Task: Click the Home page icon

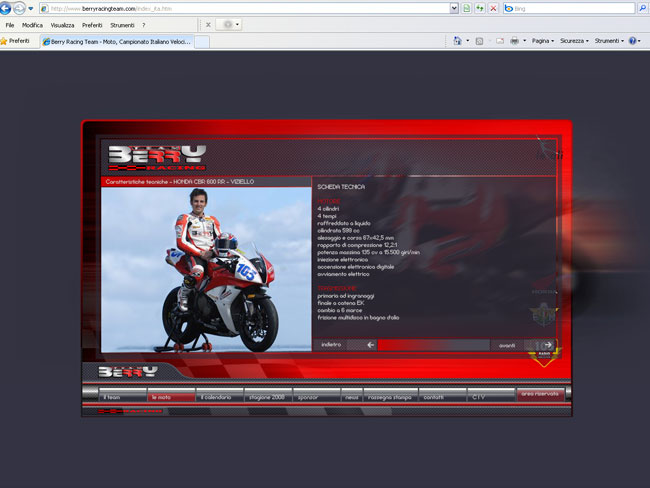Action: [x=457, y=41]
